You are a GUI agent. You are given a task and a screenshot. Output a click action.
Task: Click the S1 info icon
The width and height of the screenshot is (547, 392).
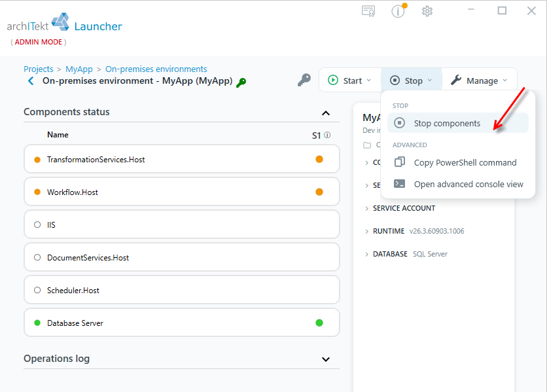click(x=327, y=135)
